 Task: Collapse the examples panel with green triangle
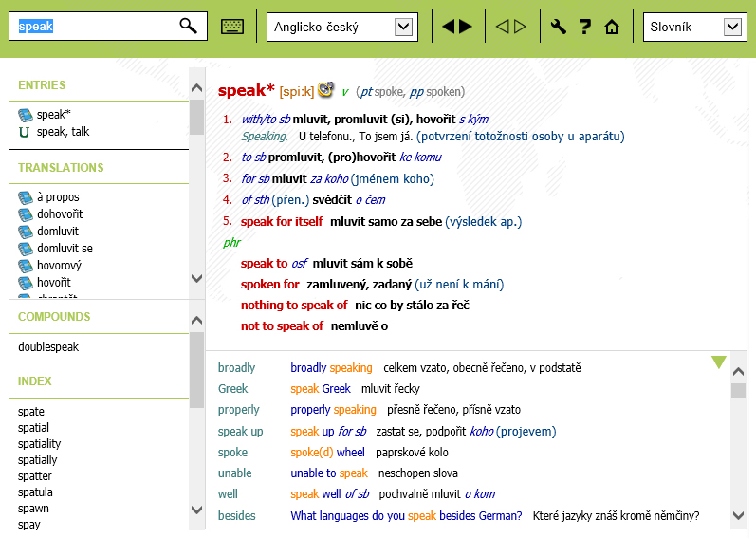(x=719, y=362)
